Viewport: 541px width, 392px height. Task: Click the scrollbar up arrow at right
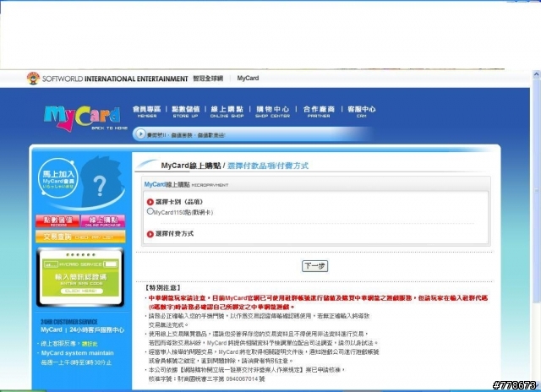pyautogui.click(x=536, y=73)
